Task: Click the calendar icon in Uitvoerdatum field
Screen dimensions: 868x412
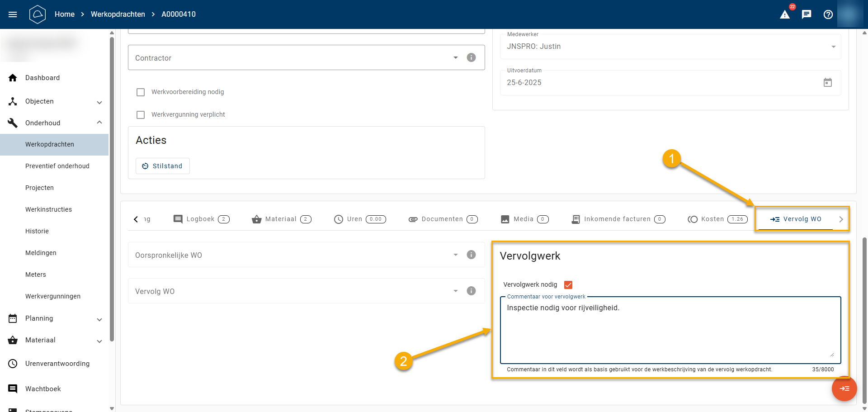Action: tap(828, 82)
